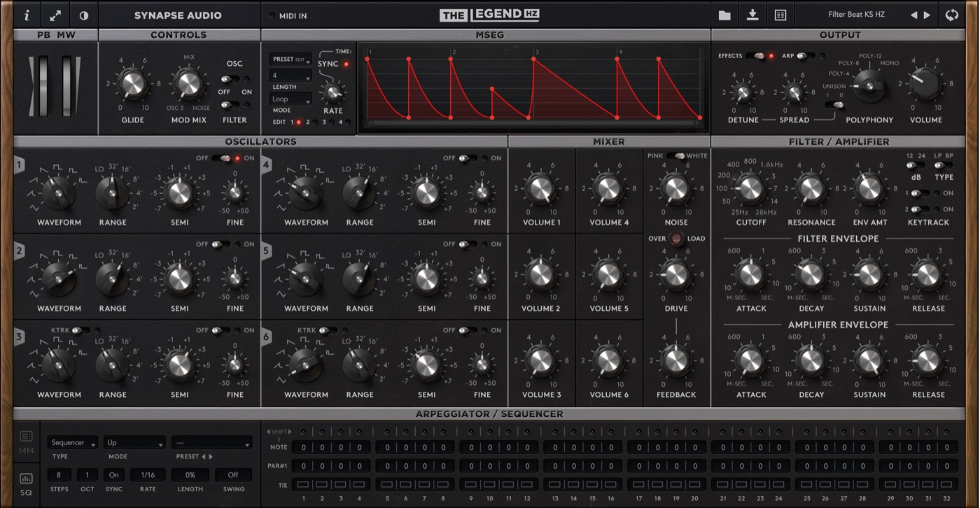
Task: Click the refresh cycle icon
Action: pos(951,15)
